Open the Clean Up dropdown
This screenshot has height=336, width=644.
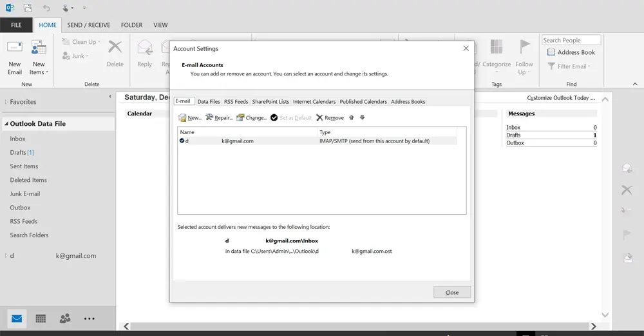click(x=81, y=42)
